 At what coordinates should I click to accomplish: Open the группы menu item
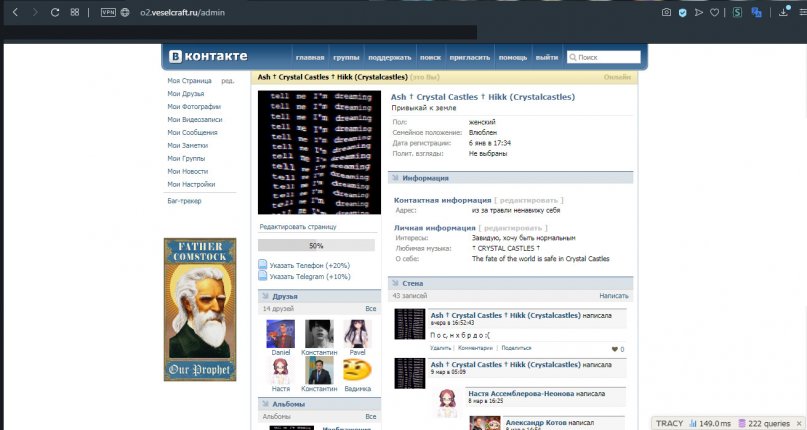(x=346, y=58)
